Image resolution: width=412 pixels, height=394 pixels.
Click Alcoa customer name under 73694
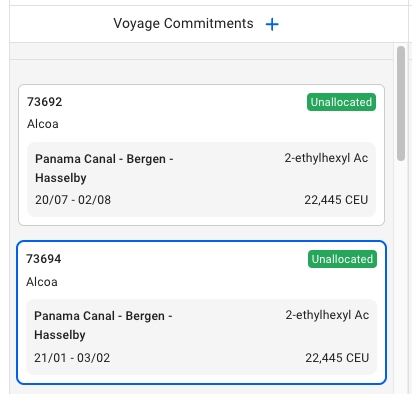point(42,282)
